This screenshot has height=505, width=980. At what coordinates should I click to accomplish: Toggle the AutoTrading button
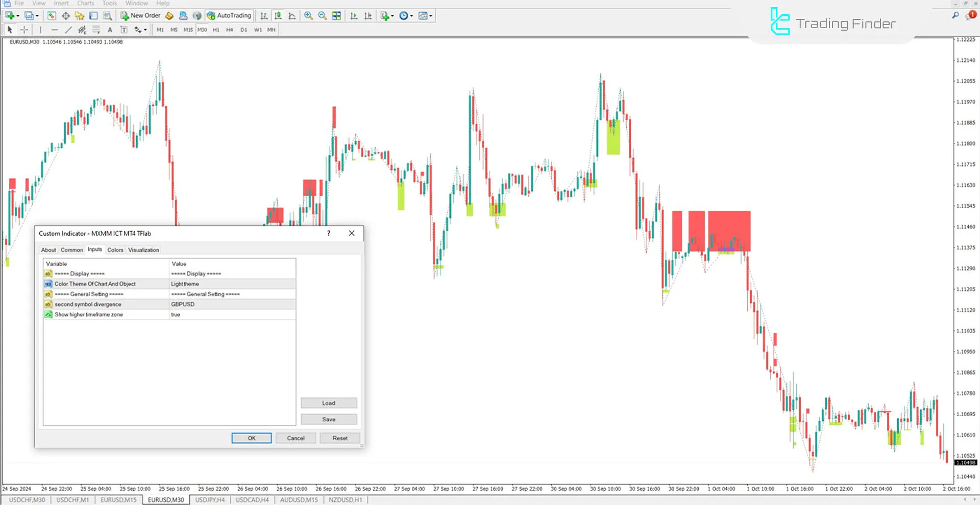pyautogui.click(x=229, y=16)
